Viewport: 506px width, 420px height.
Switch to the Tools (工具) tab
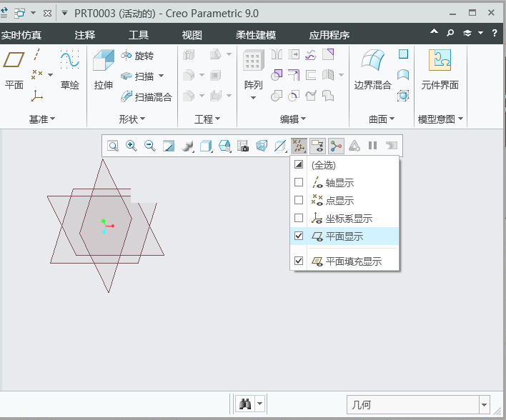point(139,35)
